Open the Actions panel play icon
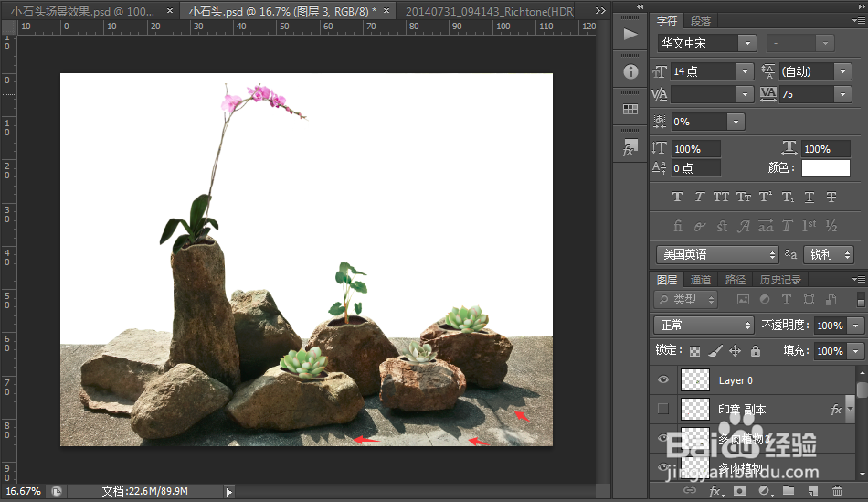This screenshot has height=502, width=868. [630, 35]
